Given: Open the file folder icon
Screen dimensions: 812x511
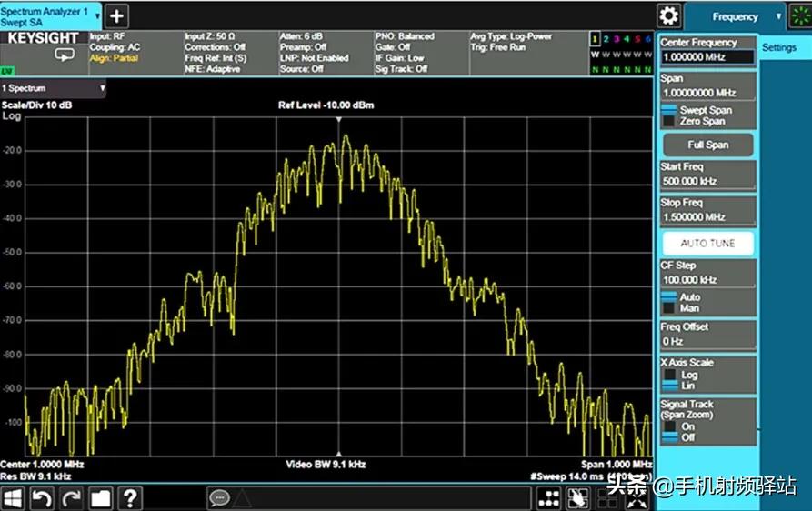Looking at the screenshot, I should 101,497.
